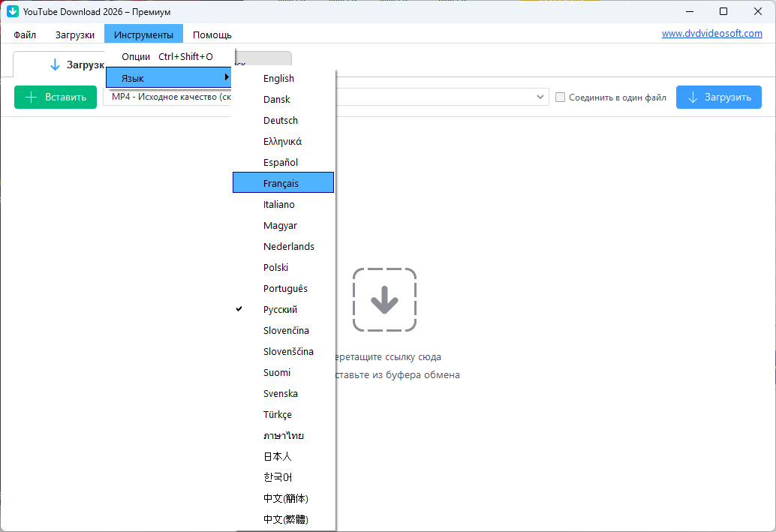Select the checked Русский language entry

(281, 309)
